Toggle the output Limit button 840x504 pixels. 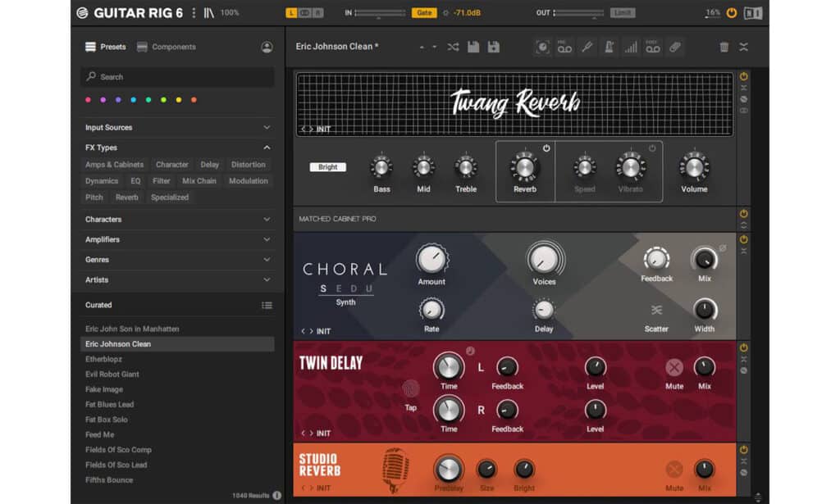click(x=623, y=13)
